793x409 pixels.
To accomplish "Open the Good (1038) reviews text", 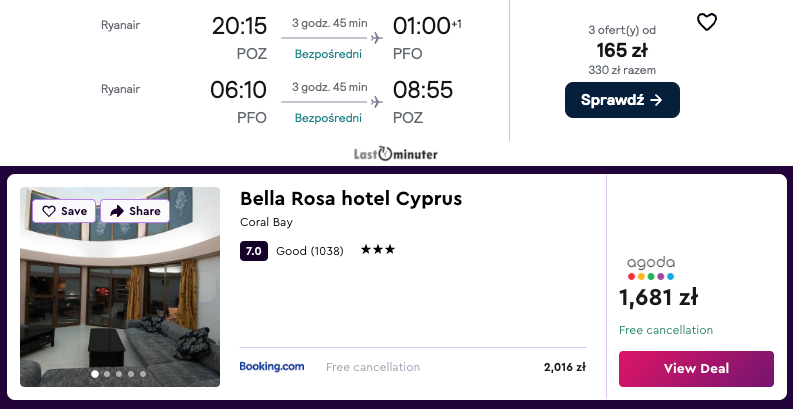I will pos(309,251).
